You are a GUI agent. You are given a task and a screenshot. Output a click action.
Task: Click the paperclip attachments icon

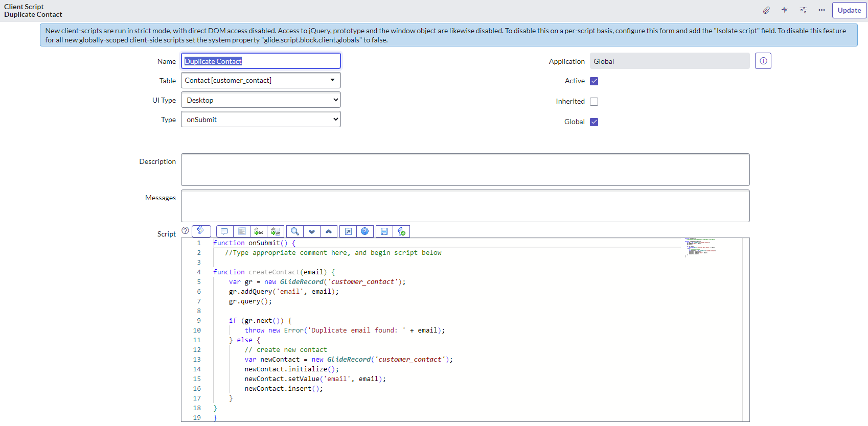click(x=766, y=10)
